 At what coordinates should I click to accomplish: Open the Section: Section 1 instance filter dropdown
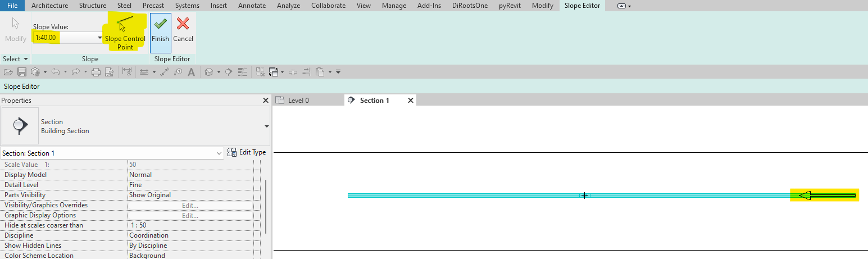click(x=219, y=153)
